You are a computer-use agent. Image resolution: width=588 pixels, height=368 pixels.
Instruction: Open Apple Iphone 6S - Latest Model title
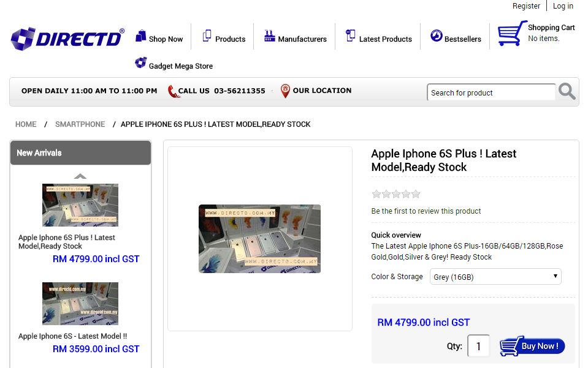(73, 336)
